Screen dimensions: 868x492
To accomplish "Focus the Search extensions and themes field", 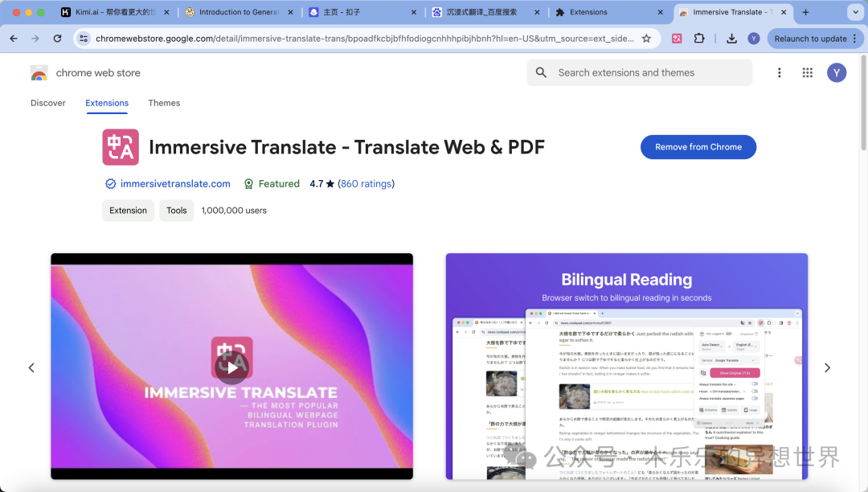I will (x=640, y=72).
